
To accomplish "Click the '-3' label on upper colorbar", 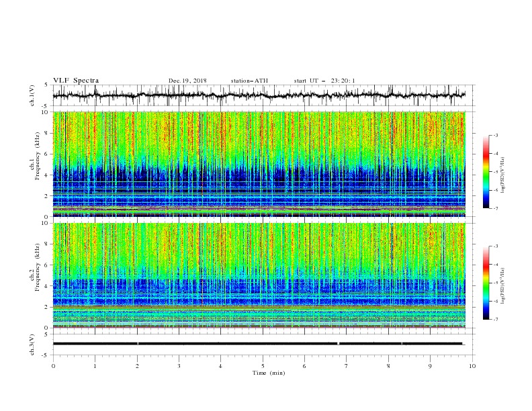I will [495, 135].
